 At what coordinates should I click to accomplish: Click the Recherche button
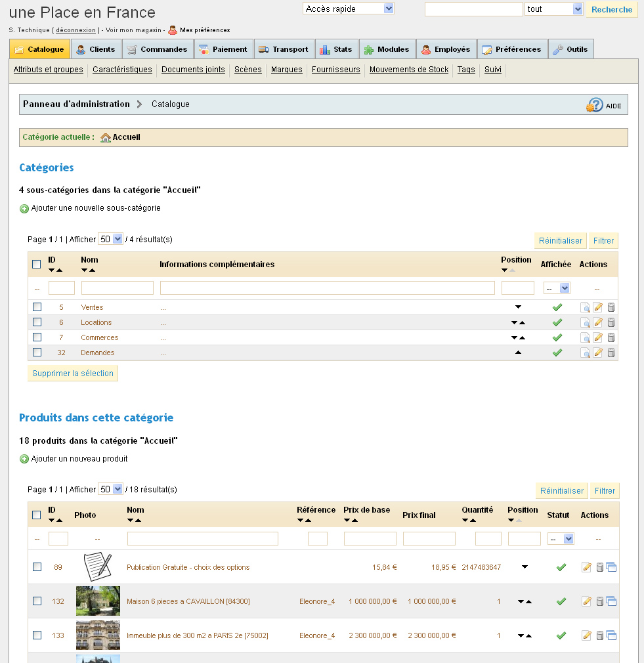(x=611, y=9)
